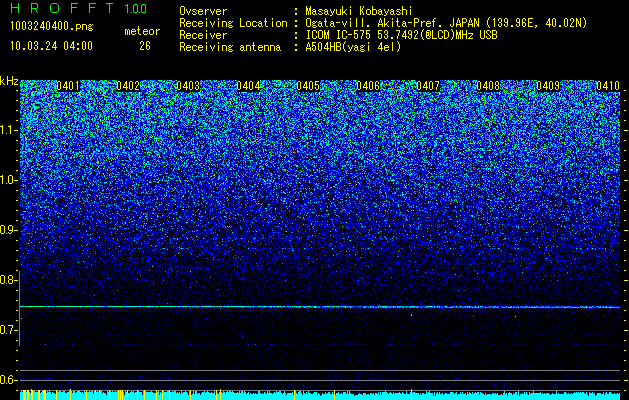Viewport: 629px width, 400px height.
Task: Click the 0402 time marker
Action: [x=128, y=86]
